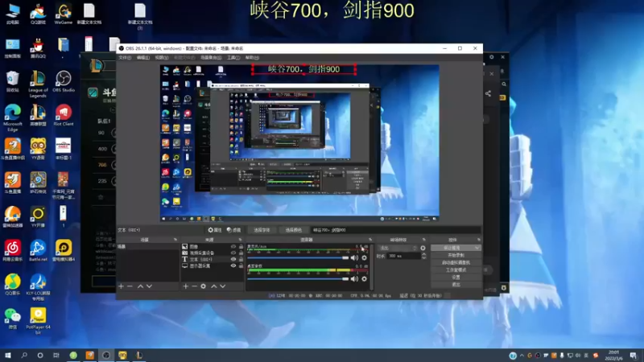Add a new scene with the plus icon
Screen dimensions: 644x362
(122, 286)
